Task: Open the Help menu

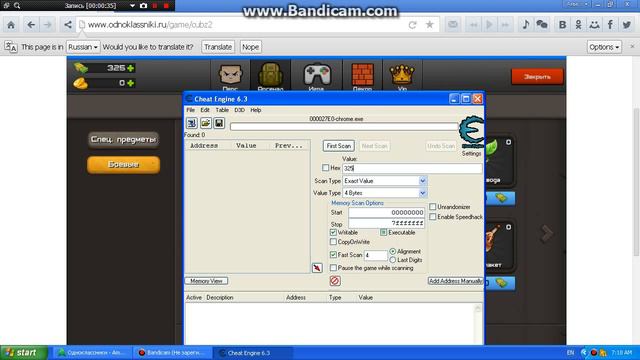Action: 256,110
